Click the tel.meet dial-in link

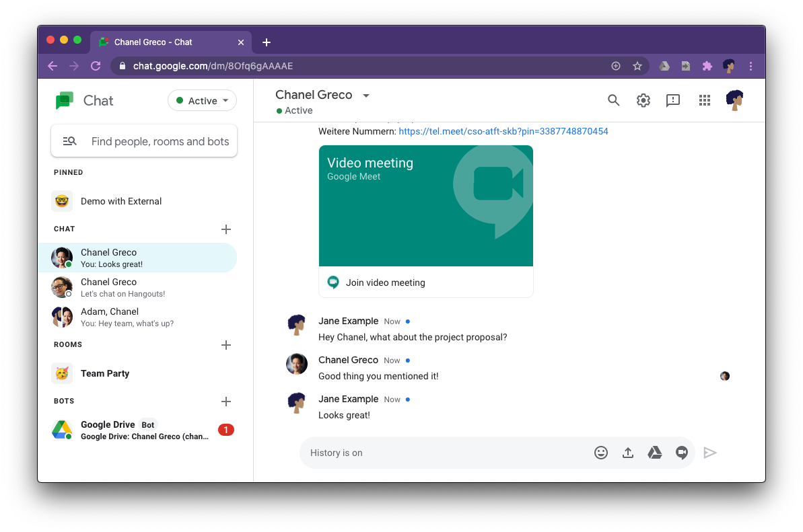[x=503, y=131]
